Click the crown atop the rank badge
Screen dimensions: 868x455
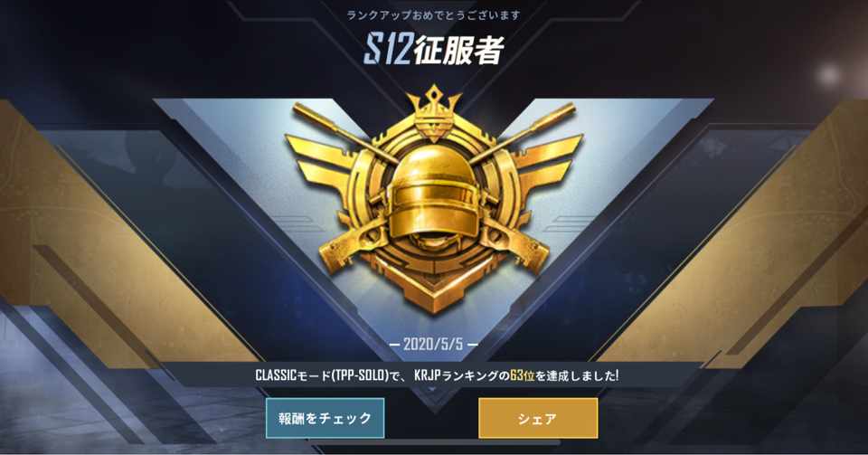click(433, 113)
